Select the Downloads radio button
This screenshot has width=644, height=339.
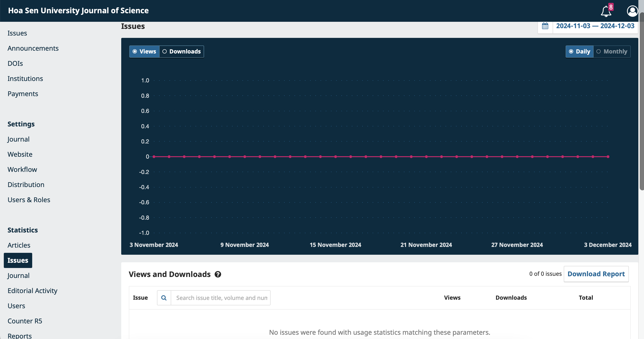[182, 52]
